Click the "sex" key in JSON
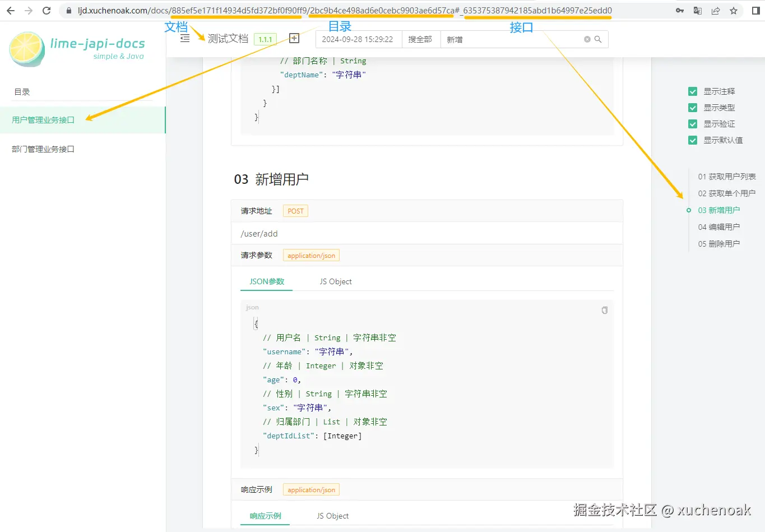The image size is (765, 532). 273,408
